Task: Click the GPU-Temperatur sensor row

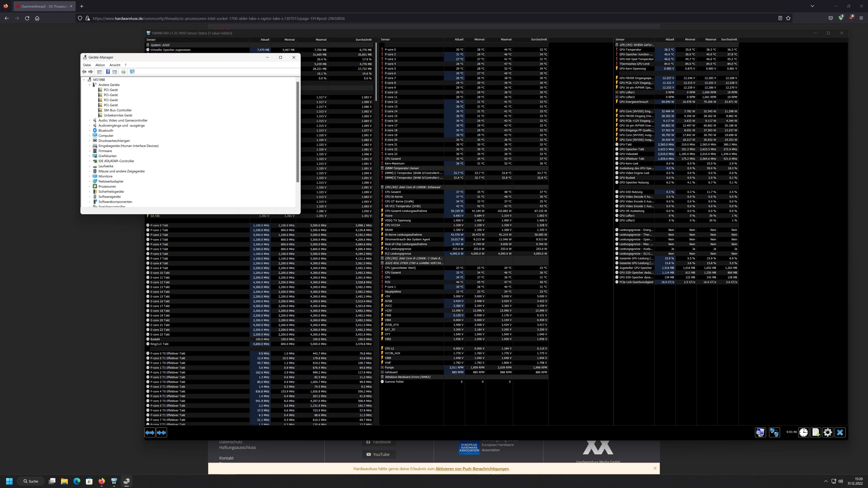Action: (677, 49)
